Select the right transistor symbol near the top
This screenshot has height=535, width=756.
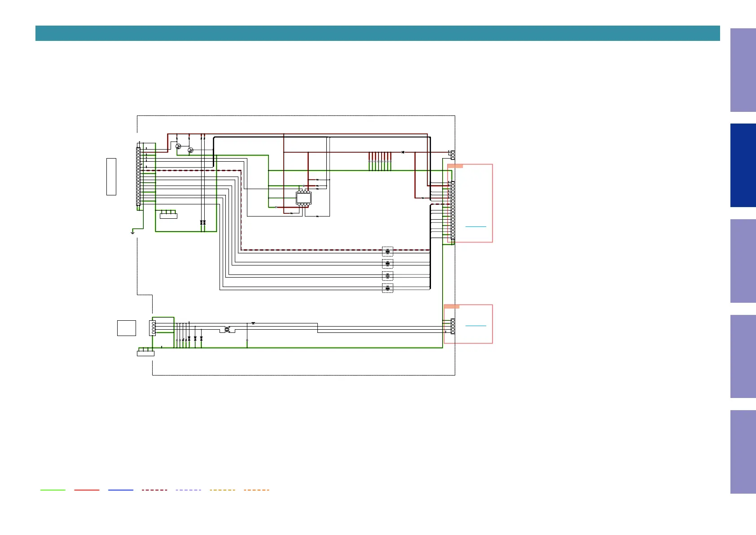coord(190,150)
